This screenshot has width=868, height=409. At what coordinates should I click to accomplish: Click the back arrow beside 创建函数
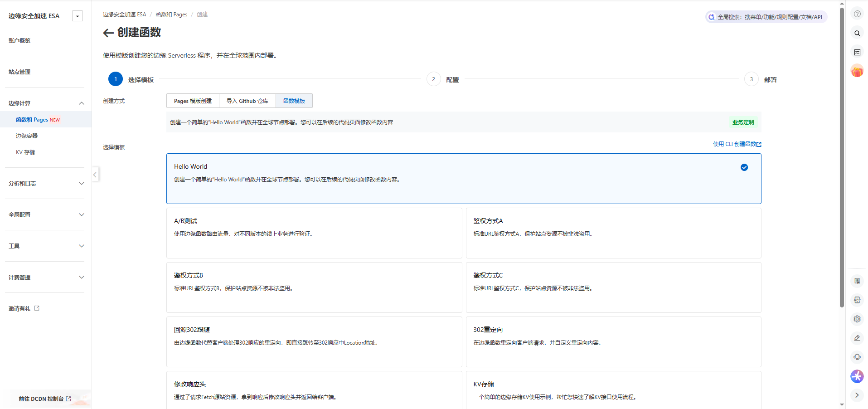(108, 33)
